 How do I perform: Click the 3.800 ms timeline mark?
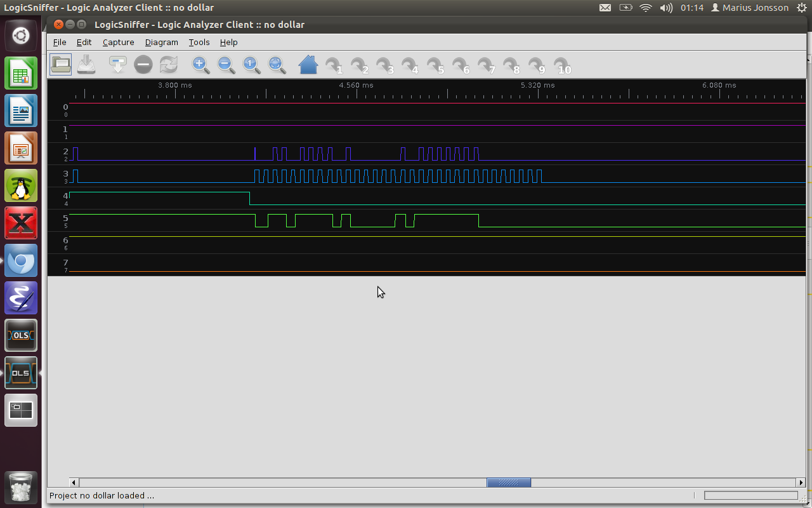coord(174,85)
